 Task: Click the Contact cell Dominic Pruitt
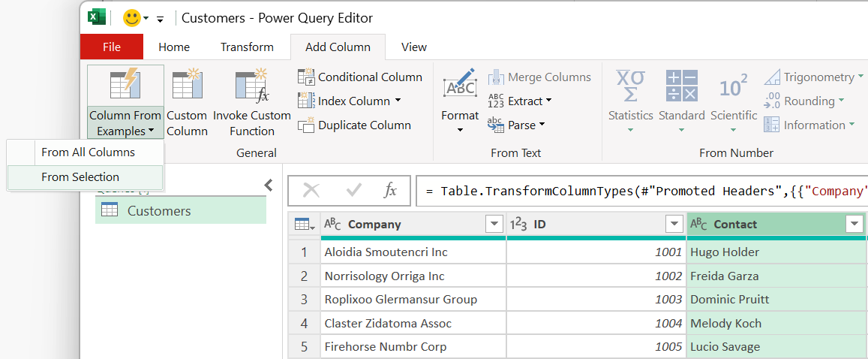click(x=776, y=300)
